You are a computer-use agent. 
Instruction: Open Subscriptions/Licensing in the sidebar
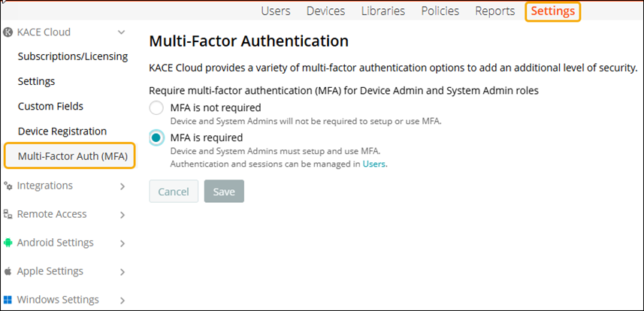(73, 56)
